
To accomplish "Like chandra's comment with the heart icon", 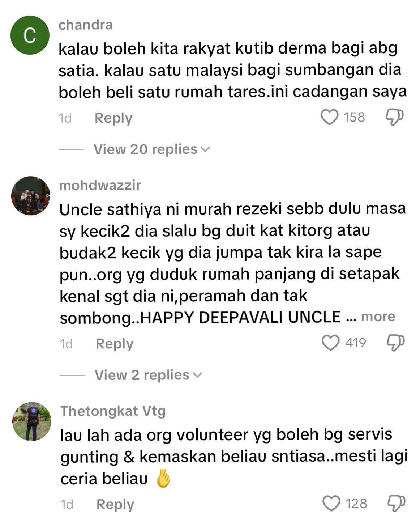I will coord(329,118).
